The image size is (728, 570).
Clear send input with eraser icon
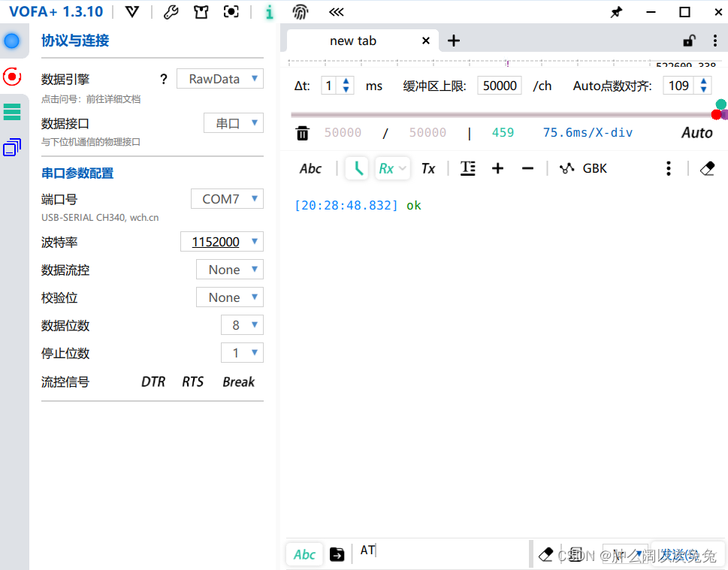(545, 554)
